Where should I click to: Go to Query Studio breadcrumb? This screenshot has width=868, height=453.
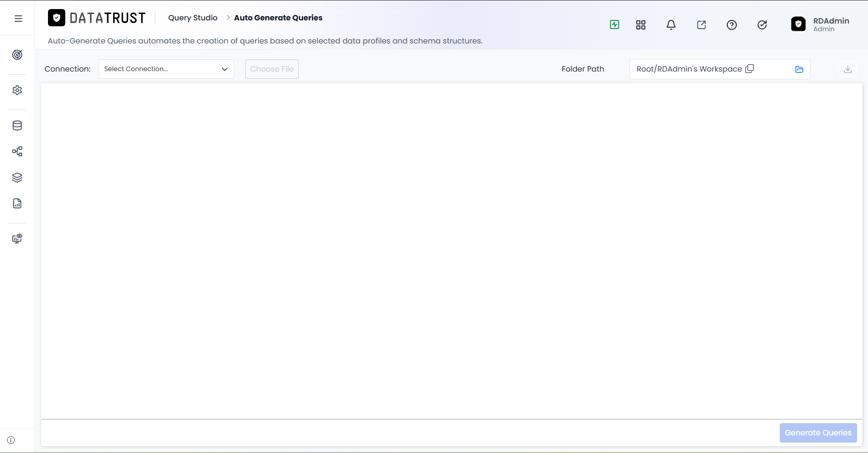(x=193, y=18)
